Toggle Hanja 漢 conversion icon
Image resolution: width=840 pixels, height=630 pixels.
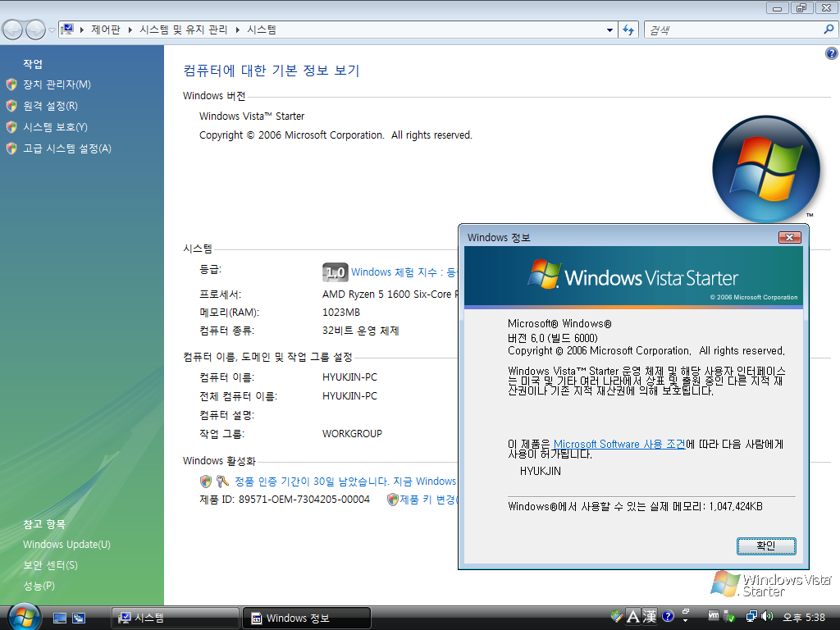click(650, 617)
